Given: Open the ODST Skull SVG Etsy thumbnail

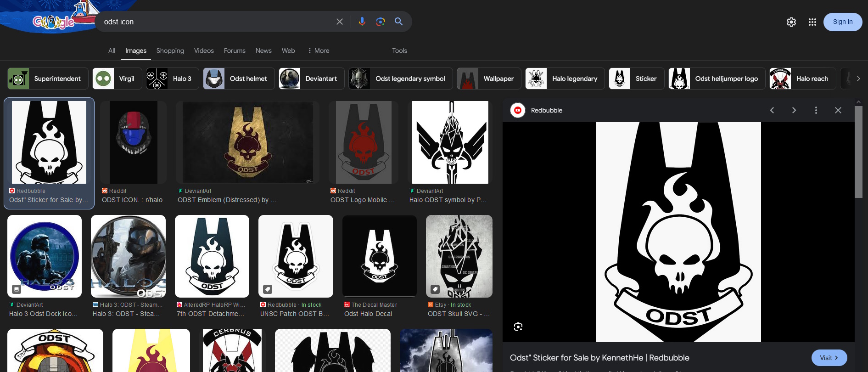Looking at the screenshot, I should (459, 256).
